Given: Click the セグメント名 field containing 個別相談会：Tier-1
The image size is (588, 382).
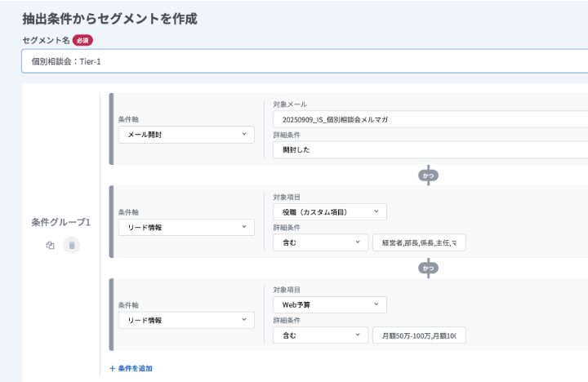Looking at the screenshot, I should [x=304, y=61].
